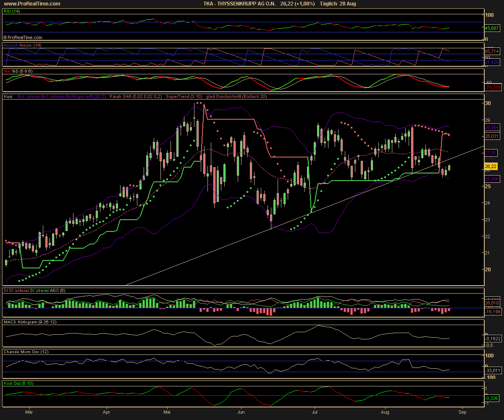Click the 22 price axis label

coord(488,236)
